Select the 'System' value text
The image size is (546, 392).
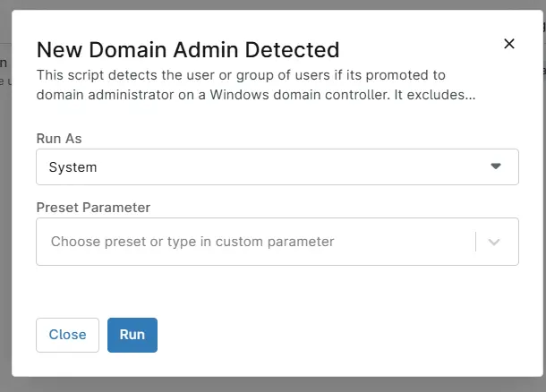point(73,167)
